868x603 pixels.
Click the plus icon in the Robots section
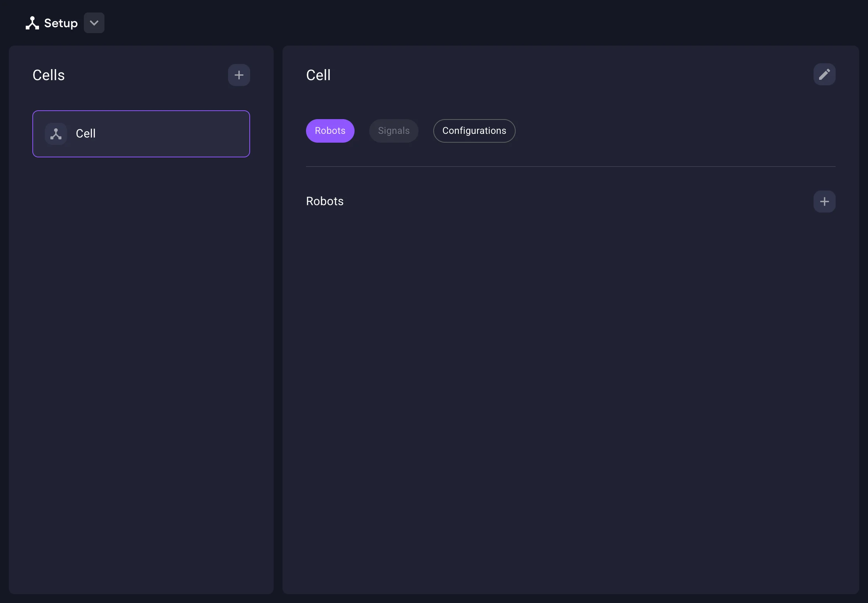[x=824, y=201]
